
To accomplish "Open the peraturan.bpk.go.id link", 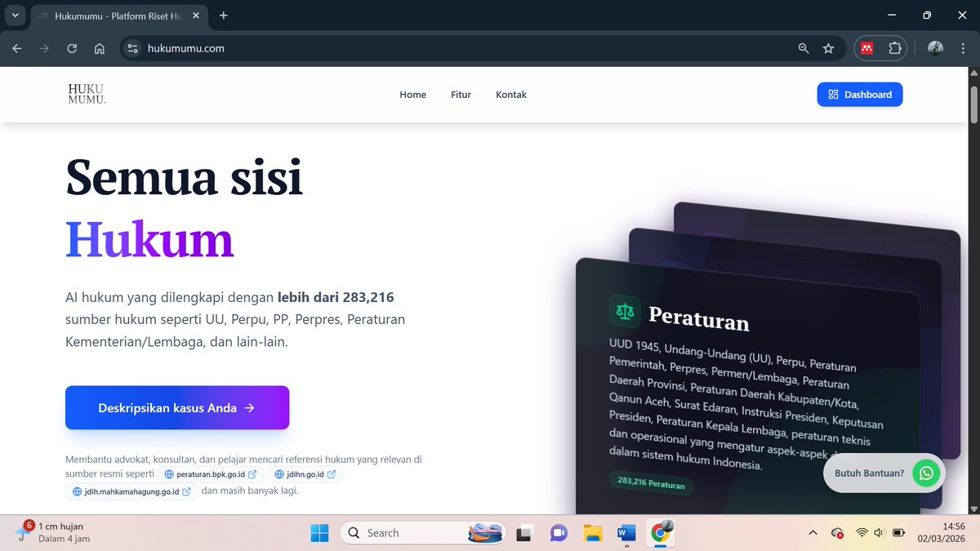I will click(x=211, y=474).
